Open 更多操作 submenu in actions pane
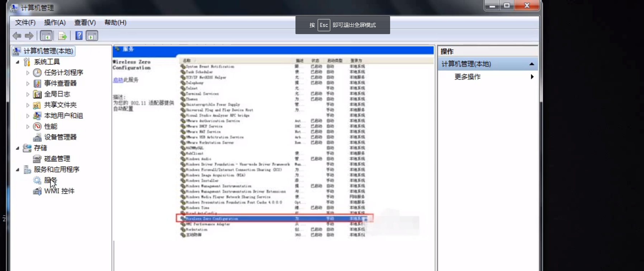The height and width of the screenshot is (271, 644). tap(467, 77)
